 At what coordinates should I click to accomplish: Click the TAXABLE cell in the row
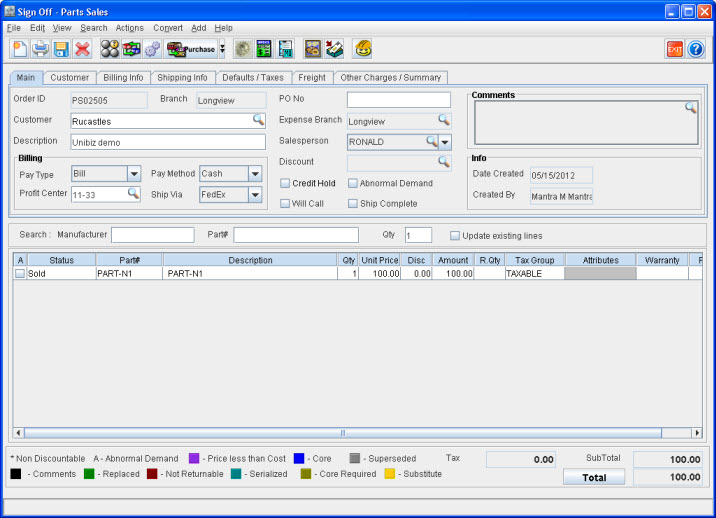click(x=534, y=274)
